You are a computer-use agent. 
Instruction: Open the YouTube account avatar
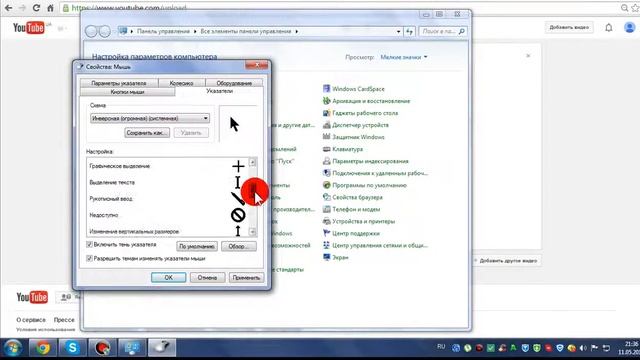pyautogui.click(x=629, y=27)
